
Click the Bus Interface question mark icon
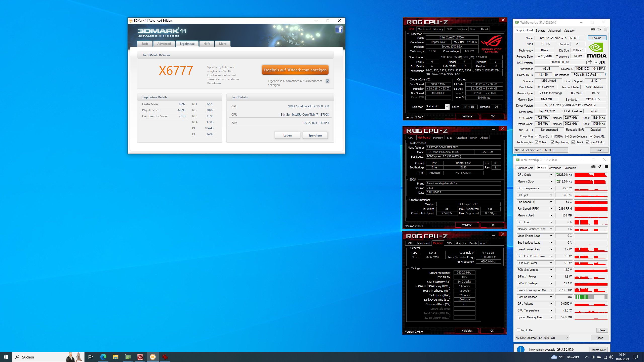tap(605, 75)
